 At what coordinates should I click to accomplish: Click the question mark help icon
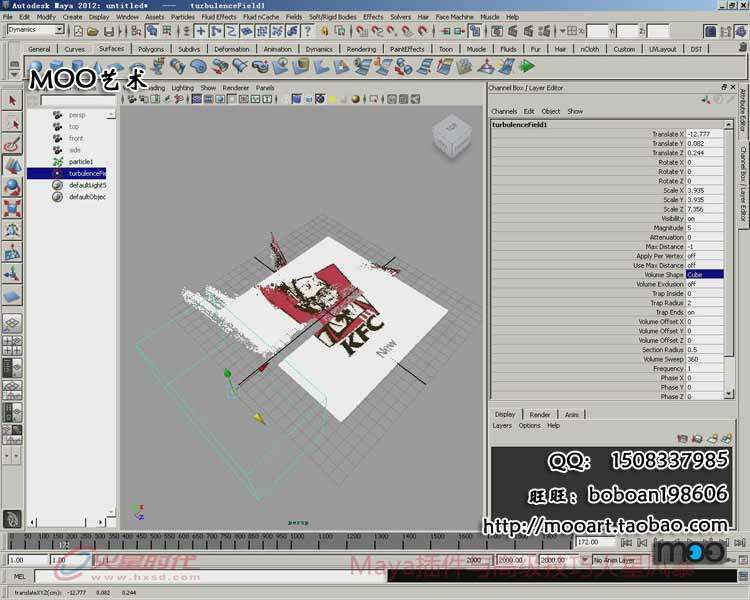coord(308,32)
